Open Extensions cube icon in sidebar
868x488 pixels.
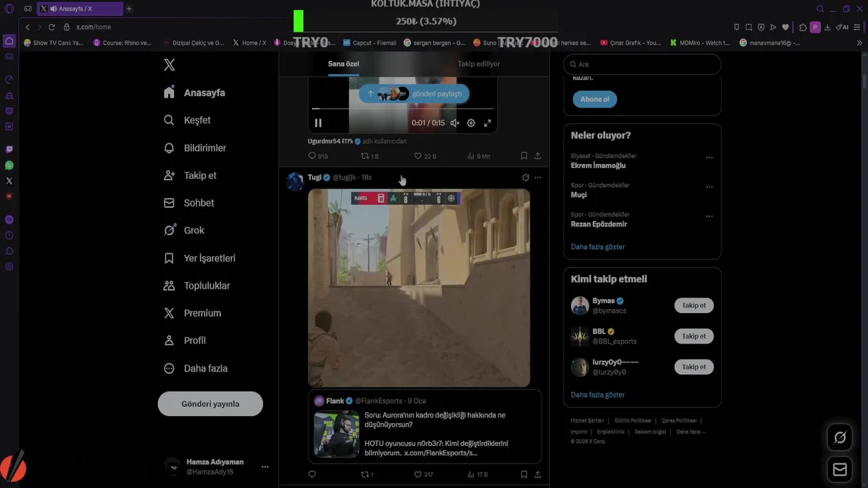[9, 251]
